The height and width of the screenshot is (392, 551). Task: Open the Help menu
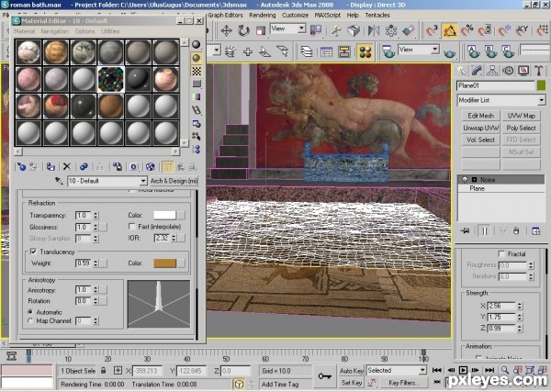pyautogui.click(x=353, y=15)
